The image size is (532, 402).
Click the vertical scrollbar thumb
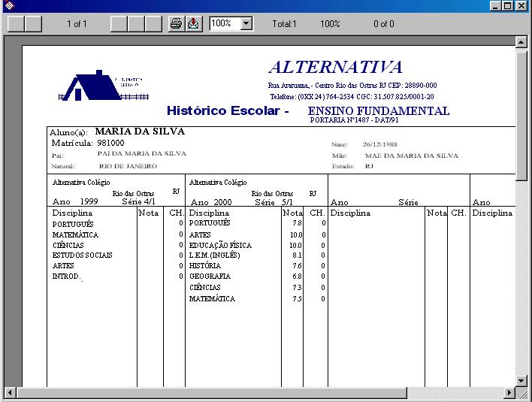(521, 113)
